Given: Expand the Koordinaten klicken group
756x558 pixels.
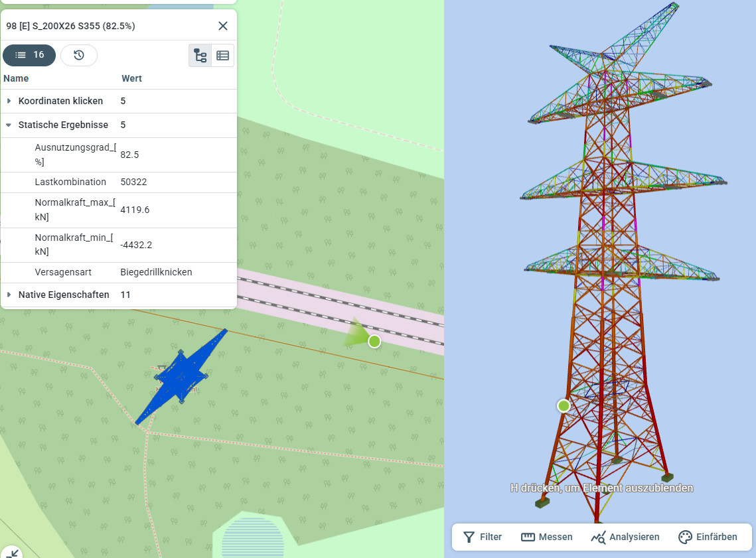Looking at the screenshot, I should pos(9,101).
